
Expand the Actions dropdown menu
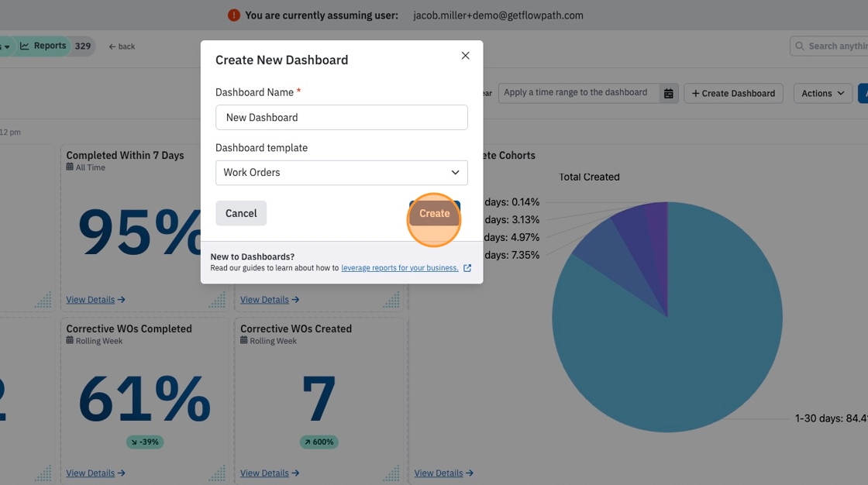coord(822,93)
